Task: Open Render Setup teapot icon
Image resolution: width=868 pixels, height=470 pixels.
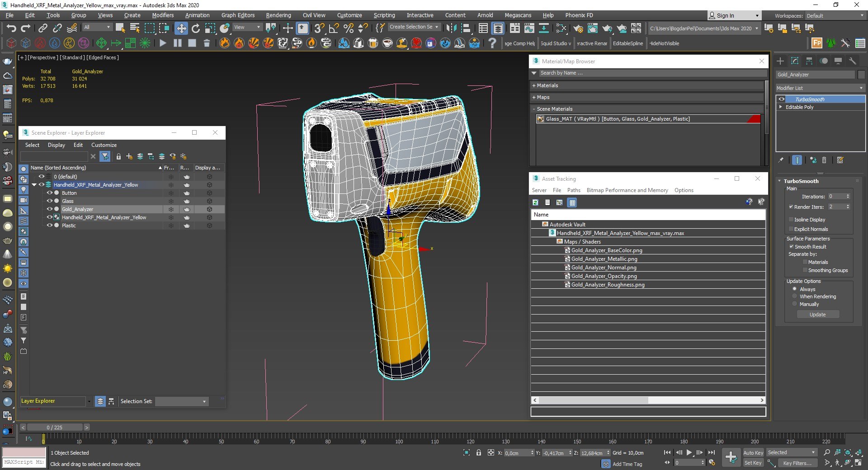Action: click(x=578, y=28)
